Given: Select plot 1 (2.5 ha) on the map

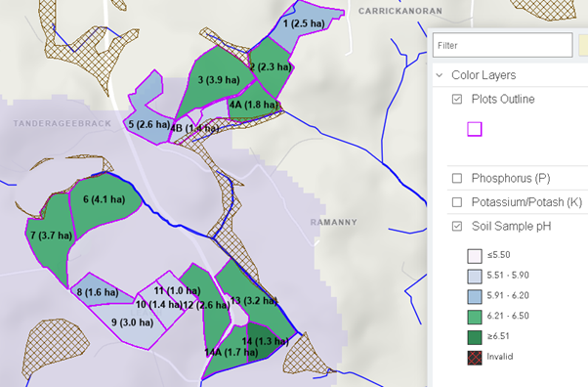Looking at the screenshot, I should (x=304, y=23).
